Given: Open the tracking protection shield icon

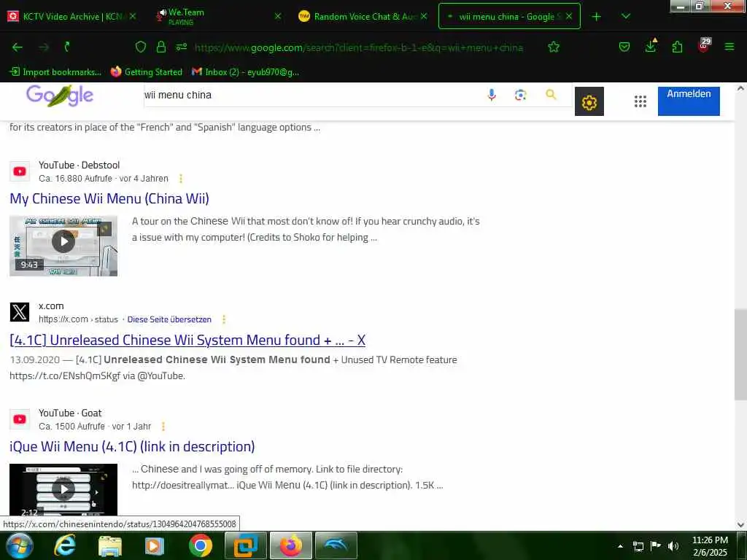Looking at the screenshot, I should point(141,47).
